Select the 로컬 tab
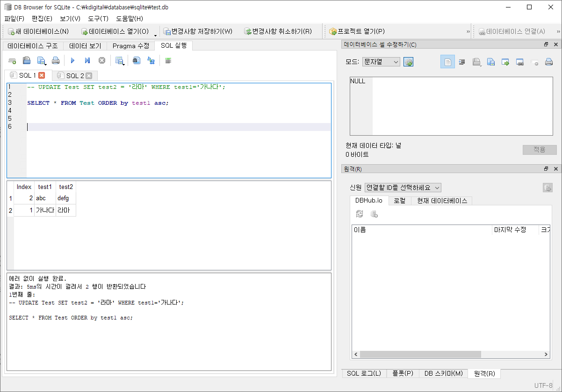This screenshot has height=392, width=562. (400, 200)
